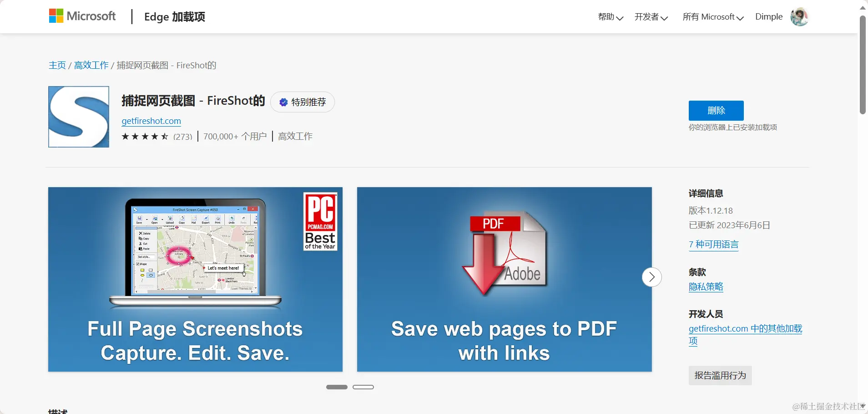The height and width of the screenshot is (414, 868).
Task: Open the Save web pages to PDF image
Action: point(505,279)
